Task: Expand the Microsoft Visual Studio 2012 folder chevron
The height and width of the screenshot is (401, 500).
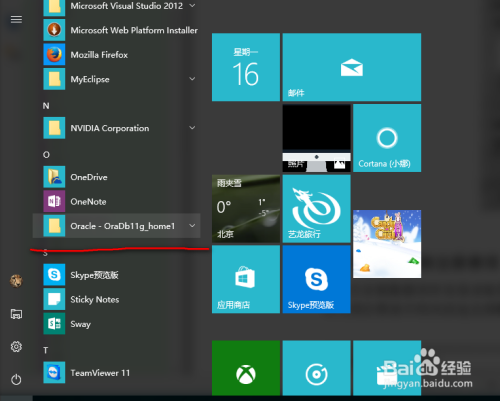Action: point(192,5)
